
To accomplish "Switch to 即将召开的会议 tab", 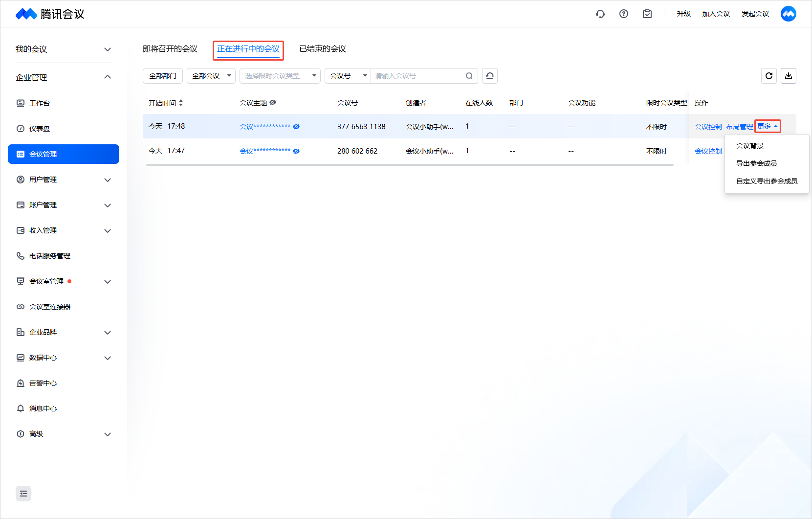I will [170, 49].
